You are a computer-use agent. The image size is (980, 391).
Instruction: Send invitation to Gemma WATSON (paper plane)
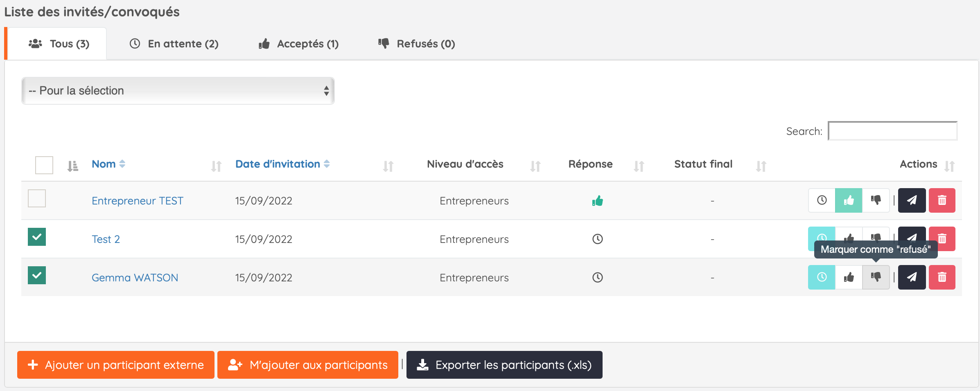[912, 277]
